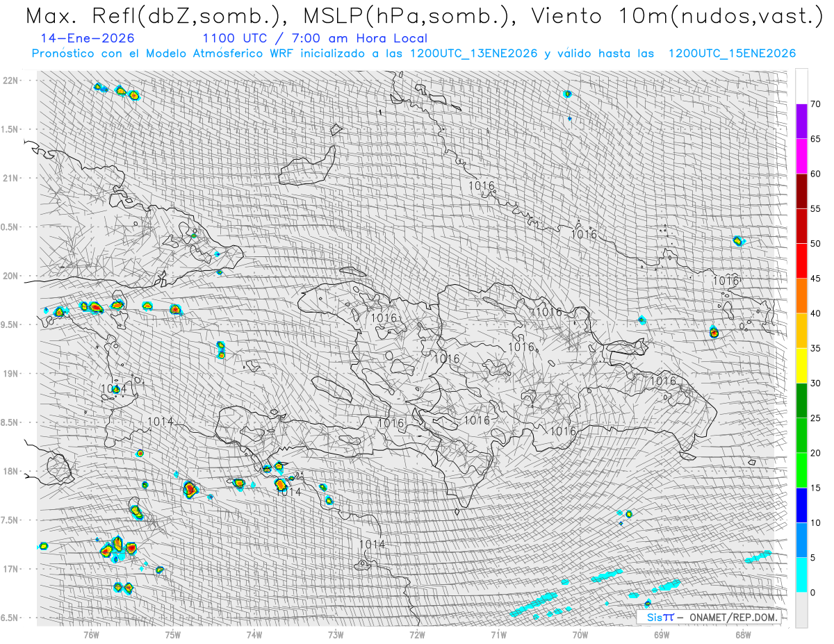
Task: Select the date '14-Ene-2026'
Action: tap(88, 38)
